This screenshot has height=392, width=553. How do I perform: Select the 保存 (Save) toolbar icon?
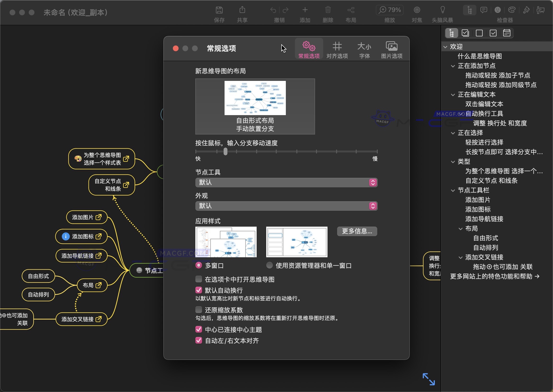(x=219, y=10)
